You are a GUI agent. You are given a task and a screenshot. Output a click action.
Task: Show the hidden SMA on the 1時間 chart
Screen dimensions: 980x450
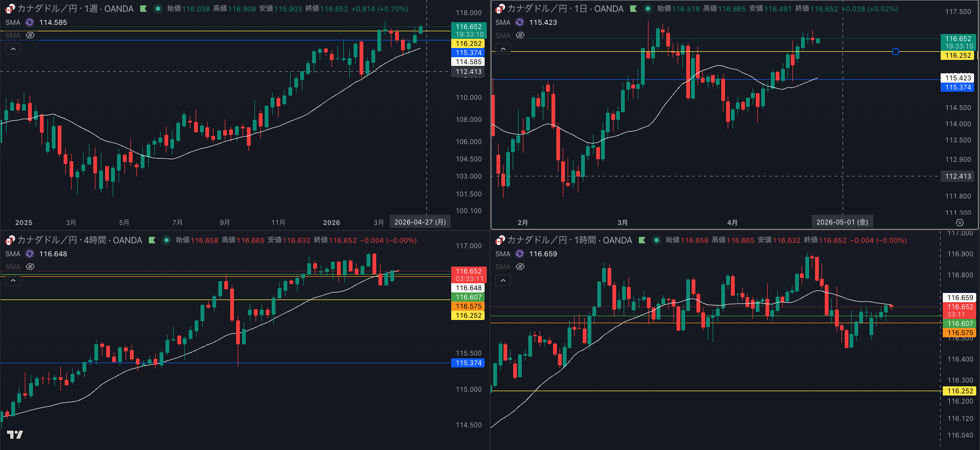520,267
